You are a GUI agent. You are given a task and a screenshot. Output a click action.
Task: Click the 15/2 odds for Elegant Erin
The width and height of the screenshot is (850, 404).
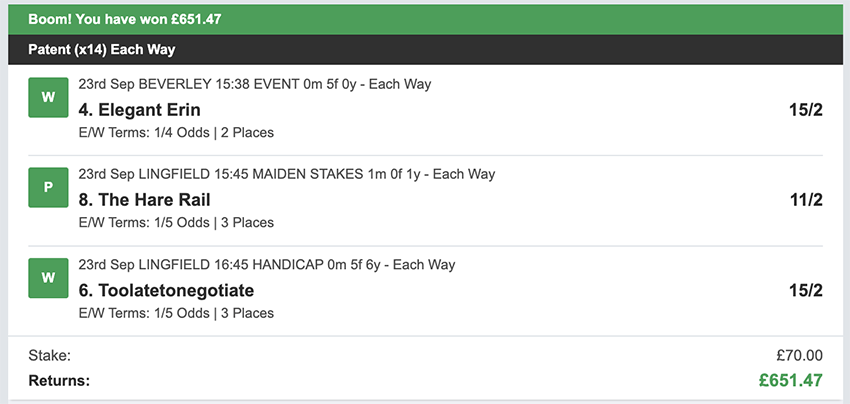click(x=805, y=109)
